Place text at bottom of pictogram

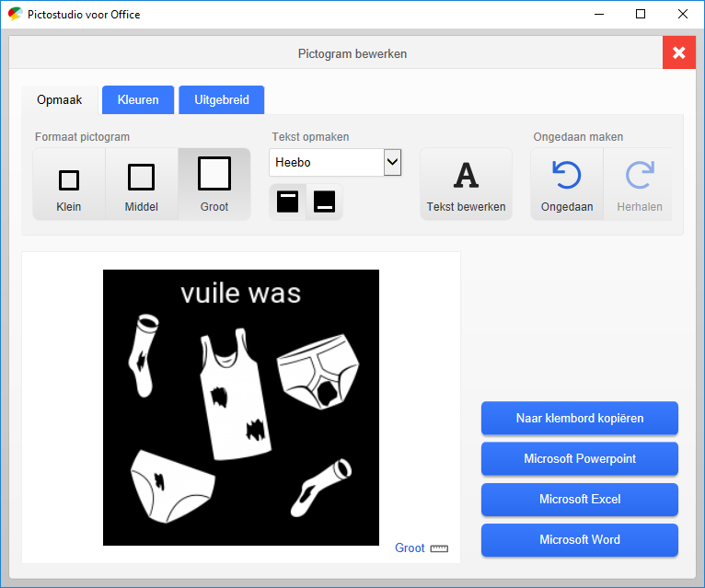[x=324, y=202]
